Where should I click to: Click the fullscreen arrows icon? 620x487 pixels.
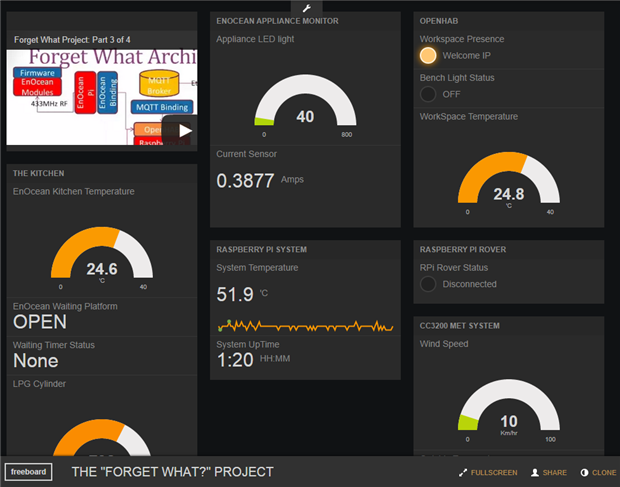point(463,472)
